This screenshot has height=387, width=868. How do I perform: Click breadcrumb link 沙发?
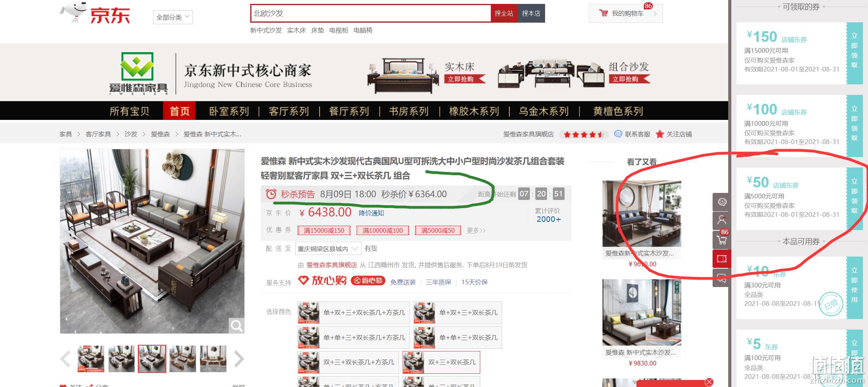point(131,134)
